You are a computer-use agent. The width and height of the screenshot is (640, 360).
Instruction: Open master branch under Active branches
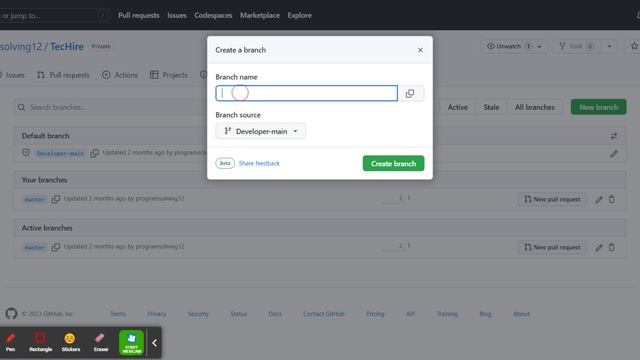(x=35, y=247)
